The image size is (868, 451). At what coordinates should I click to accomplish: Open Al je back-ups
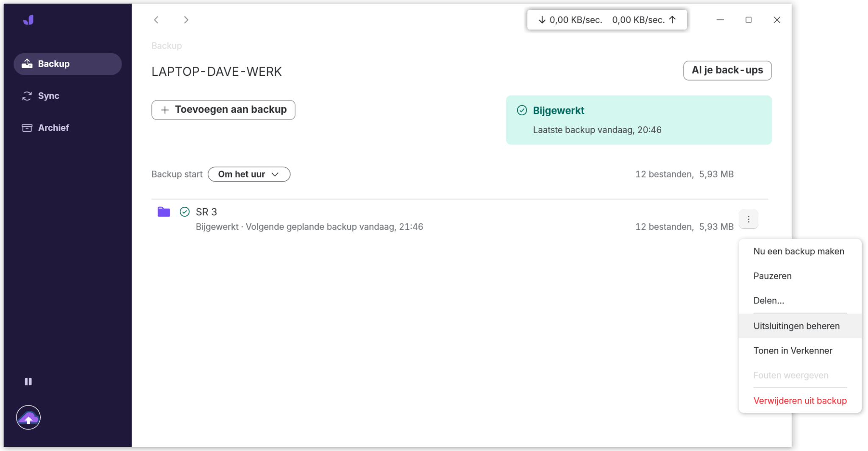pos(727,70)
